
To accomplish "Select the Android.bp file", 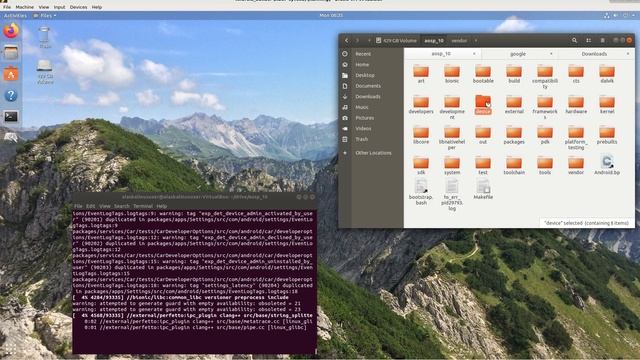I will point(607,165).
